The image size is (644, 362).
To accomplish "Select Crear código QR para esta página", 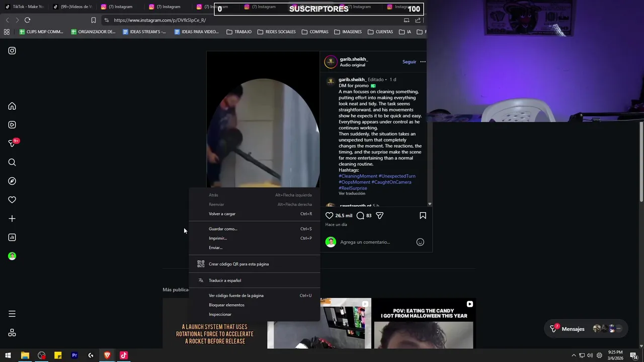I will (254, 264).
